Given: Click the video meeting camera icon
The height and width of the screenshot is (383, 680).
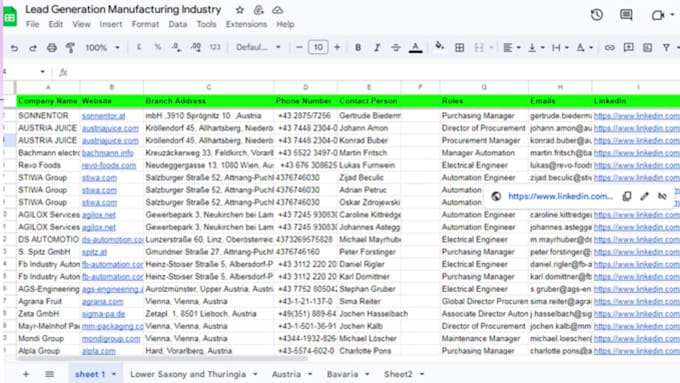Looking at the screenshot, I should [658, 15].
